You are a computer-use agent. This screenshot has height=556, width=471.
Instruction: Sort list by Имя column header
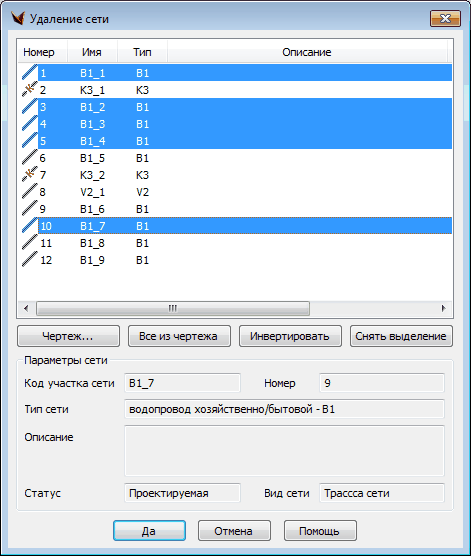92,52
